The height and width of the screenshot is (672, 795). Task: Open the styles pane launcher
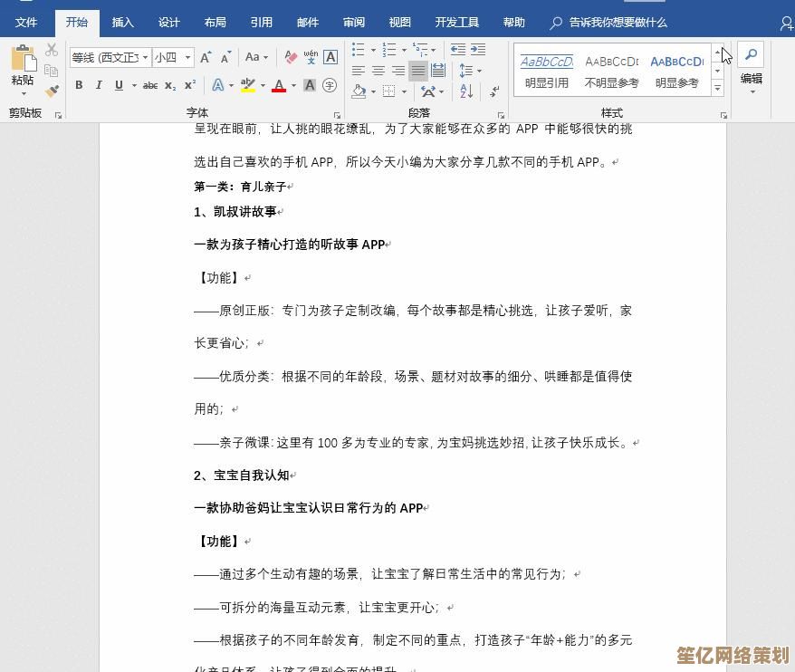(x=723, y=115)
